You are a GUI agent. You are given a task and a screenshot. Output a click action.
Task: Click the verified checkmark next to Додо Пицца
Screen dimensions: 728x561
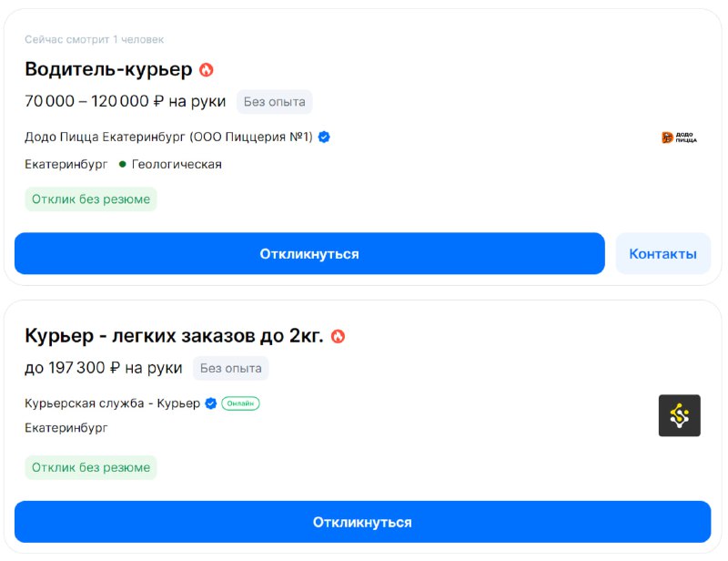(324, 138)
